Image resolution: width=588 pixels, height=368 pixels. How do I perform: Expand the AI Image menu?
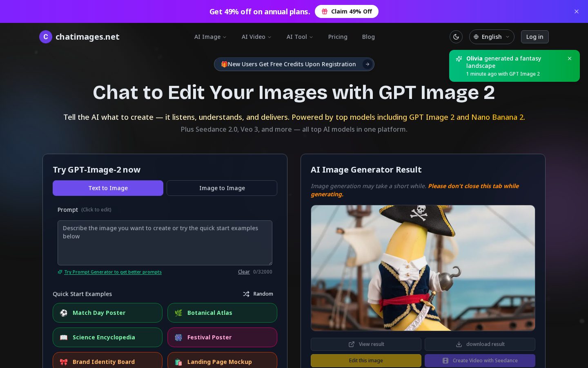[210, 37]
